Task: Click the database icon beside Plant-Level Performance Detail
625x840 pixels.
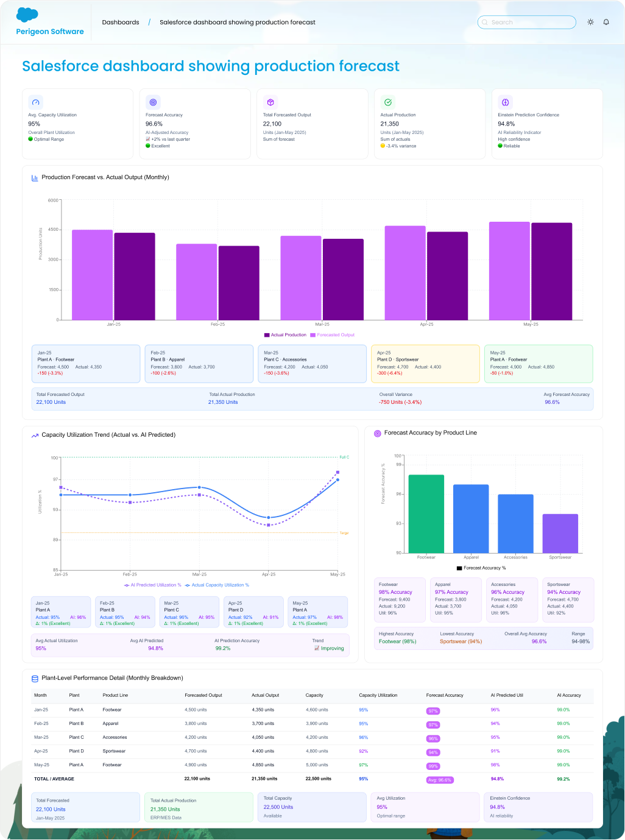Action: [x=35, y=678]
